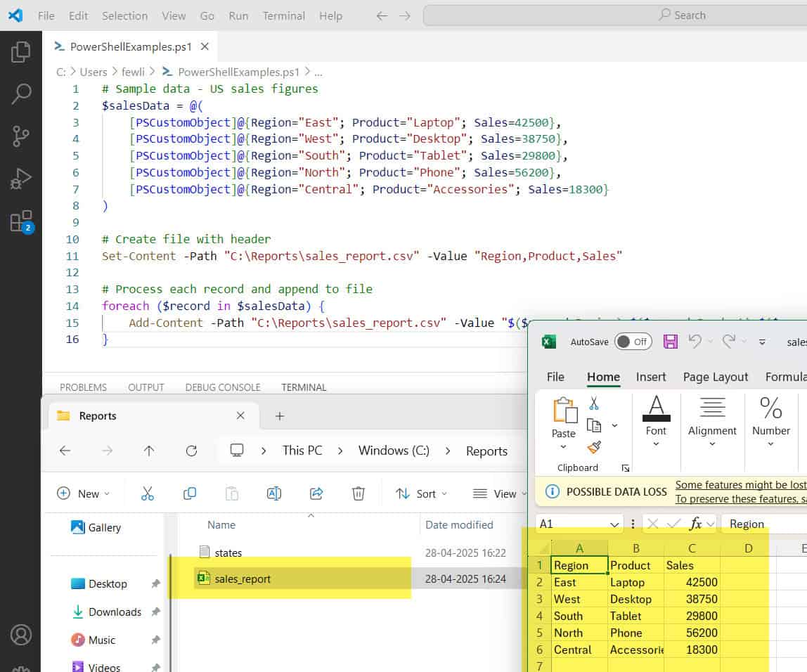Open VS Code Explorer view icon
807x672 pixels.
tap(20, 51)
